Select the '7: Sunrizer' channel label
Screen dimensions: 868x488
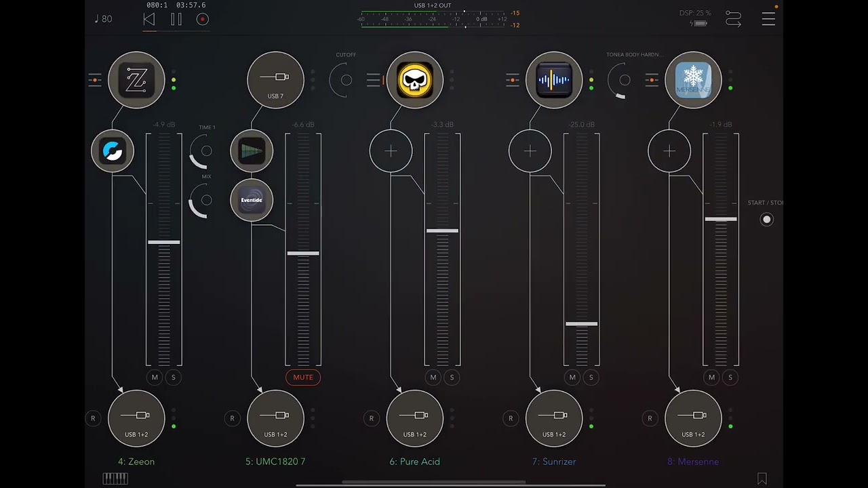(x=554, y=462)
